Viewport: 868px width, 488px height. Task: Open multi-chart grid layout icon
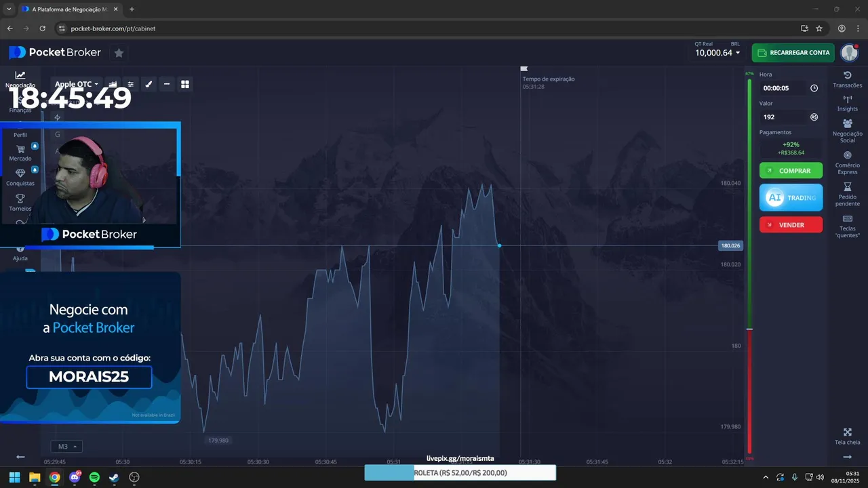point(184,84)
